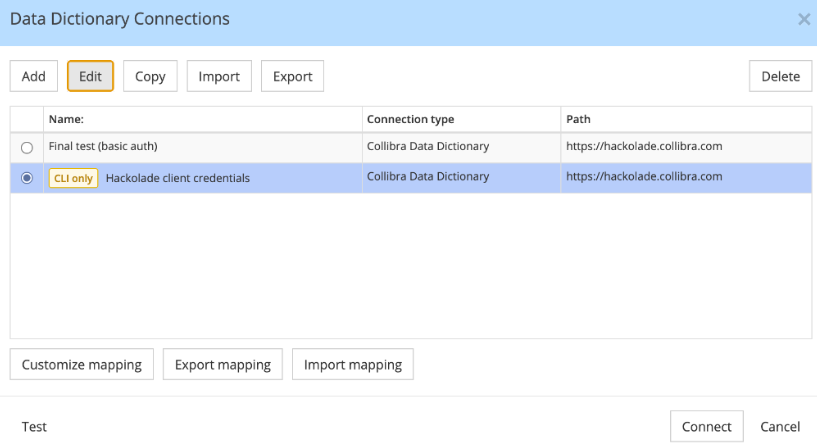The height and width of the screenshot is (445, 817).
Task: Cancel the dialog
Action: click(780, 427)
